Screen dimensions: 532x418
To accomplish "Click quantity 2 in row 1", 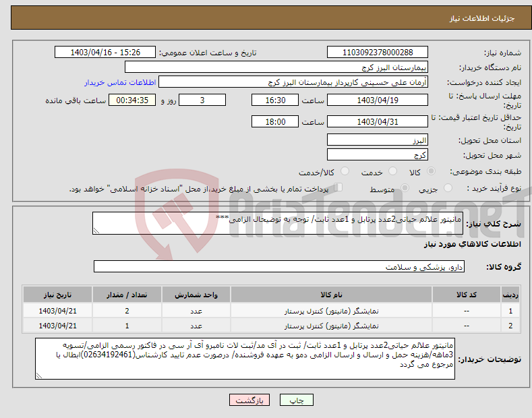I will click(x=127, y=311).
